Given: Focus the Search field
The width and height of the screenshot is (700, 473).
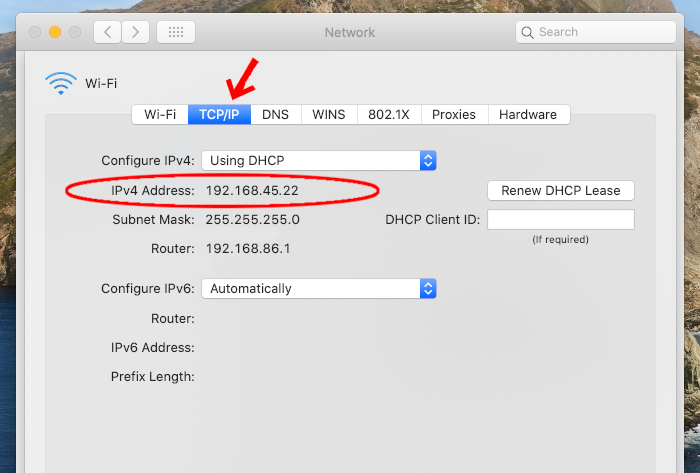Looking at the screenshot, I should click(x=596, y=32).
